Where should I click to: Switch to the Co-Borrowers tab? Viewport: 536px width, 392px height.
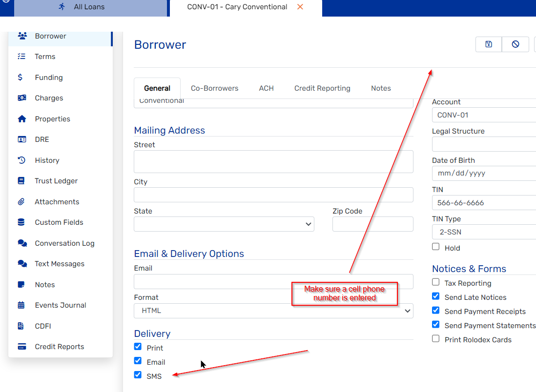(215, 88)
